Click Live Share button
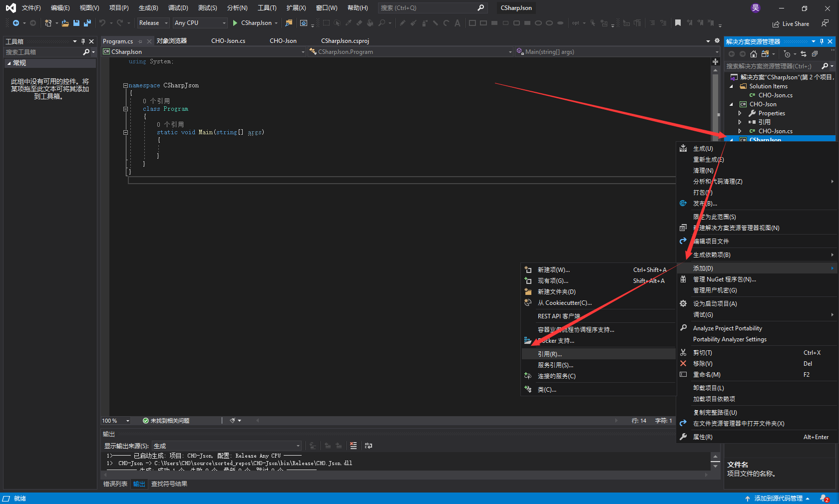The height and width of the screenshot is (504, 839). tap(791, 24)
